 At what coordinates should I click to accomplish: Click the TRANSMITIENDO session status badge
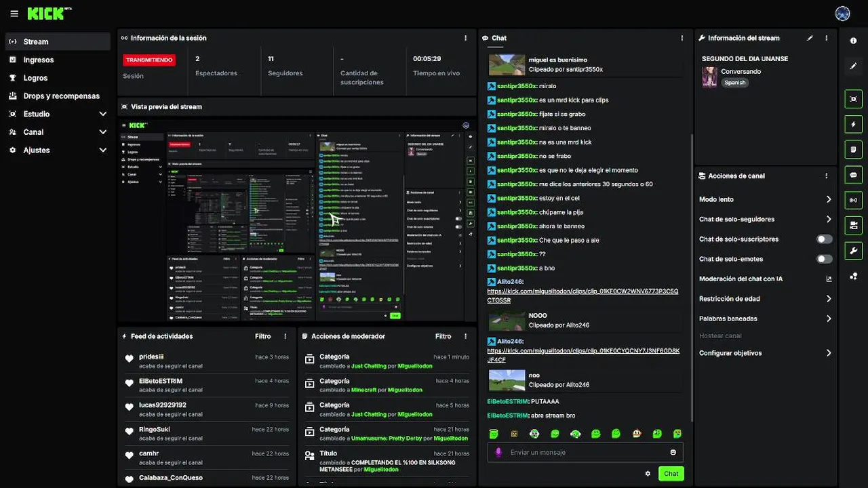pos(149,60)
